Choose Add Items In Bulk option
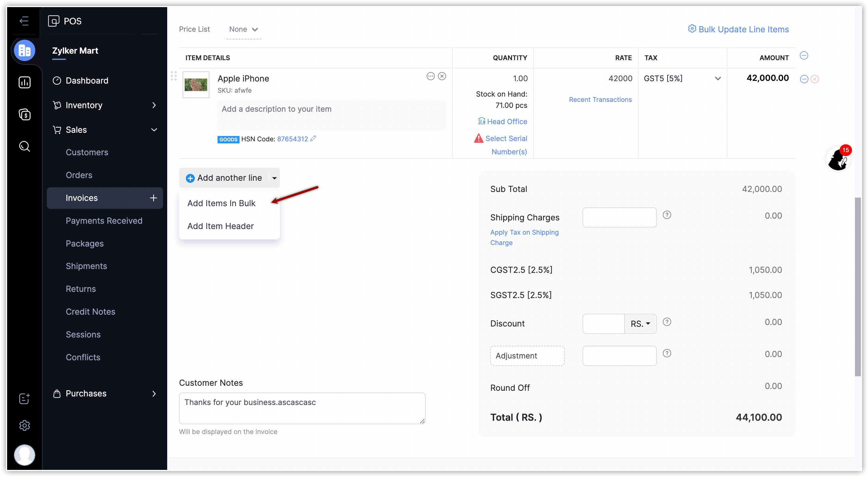Image resolution: width=868 pixels, height=477 pixels. [221, 203]
